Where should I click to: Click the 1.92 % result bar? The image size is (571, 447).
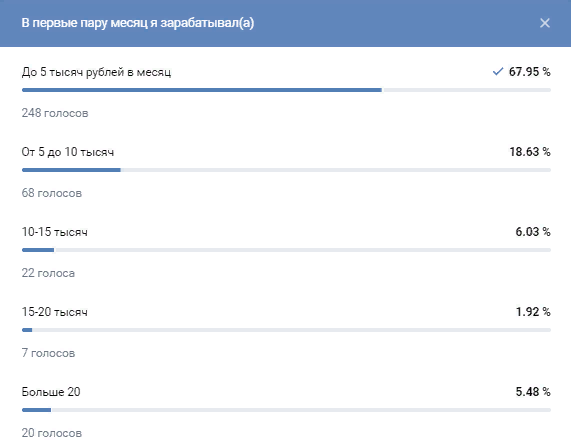(x=286, y=330)
